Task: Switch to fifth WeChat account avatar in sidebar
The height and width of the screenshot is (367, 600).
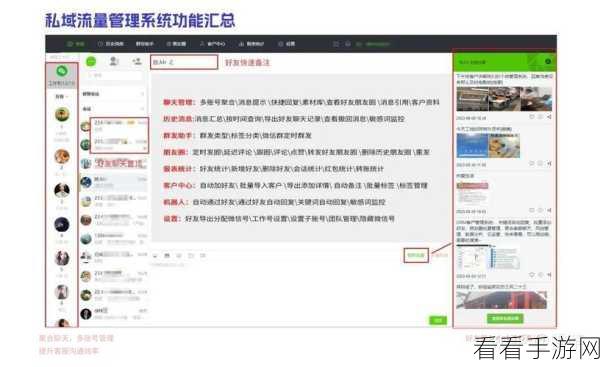Action: (x=62, y=258)
